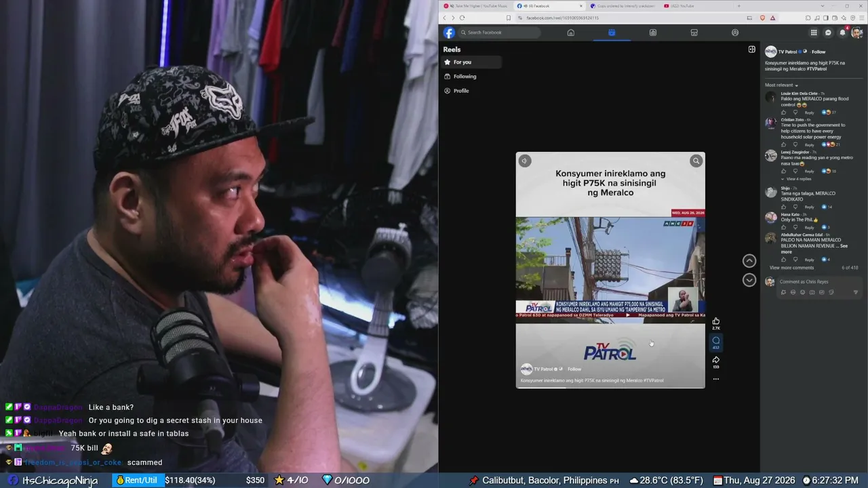Search Facebook field

[x=500, y=33]
